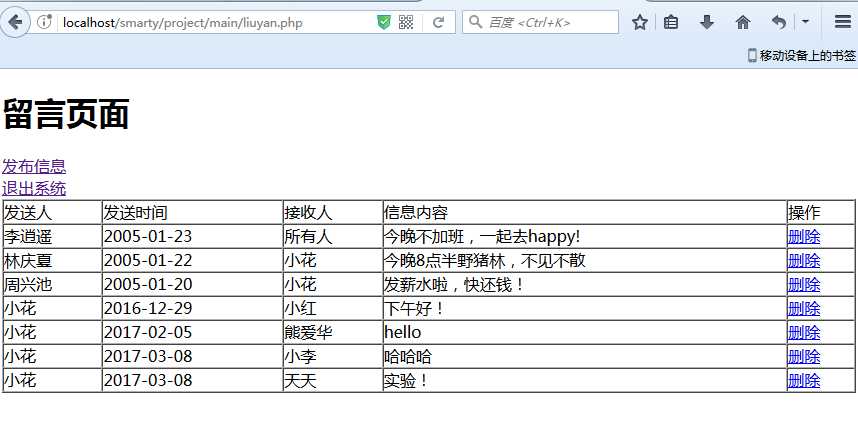Focus the localhost address bar URL
The height and width of the screenshot is (421, 858).
point(183,22)
